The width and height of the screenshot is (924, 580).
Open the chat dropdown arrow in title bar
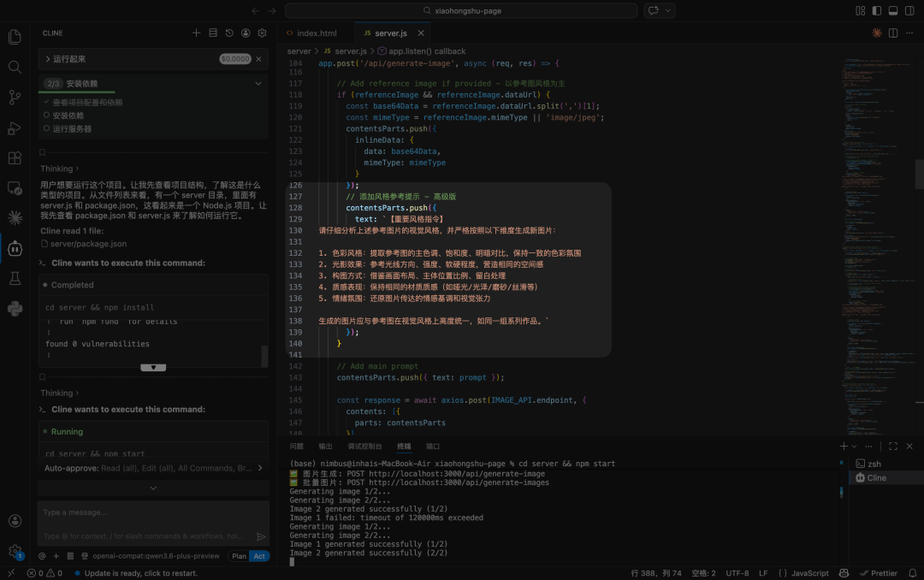point(668,10)
